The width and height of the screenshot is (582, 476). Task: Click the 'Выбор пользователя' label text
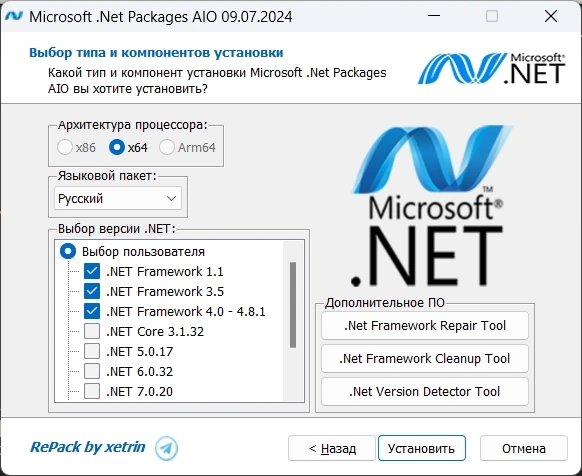click(143, 252)
